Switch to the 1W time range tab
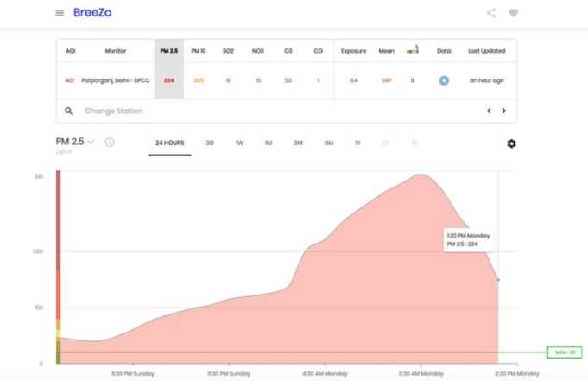Image resolution: width=588 pixels, height=381 pixels. click(x=239, y=143)
